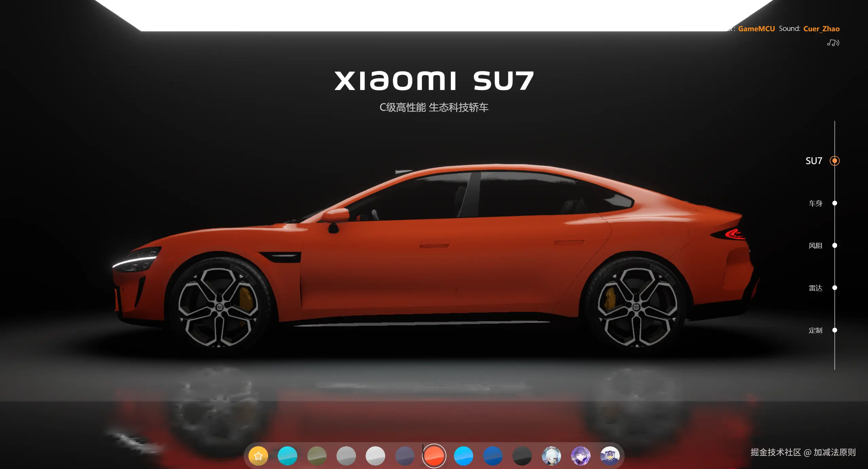The image size is (868, 469).
Task: Select the purple-gray car color
Action: 405,455
